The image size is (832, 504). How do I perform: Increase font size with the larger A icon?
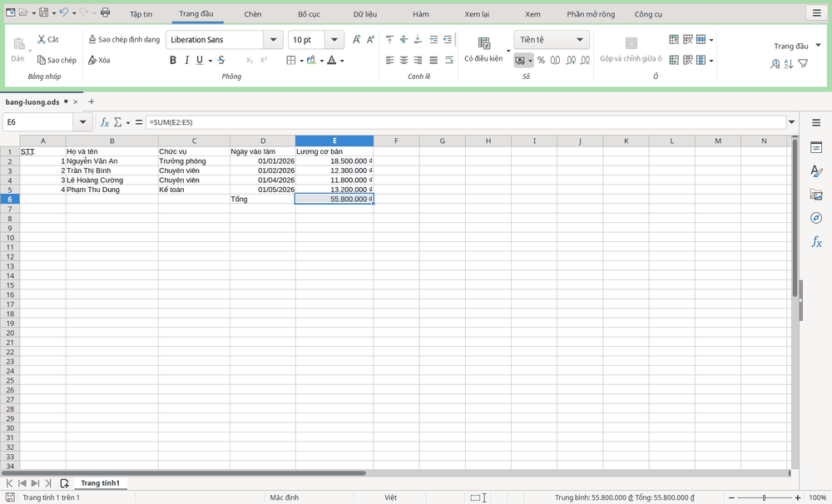(x=357, y=39)
